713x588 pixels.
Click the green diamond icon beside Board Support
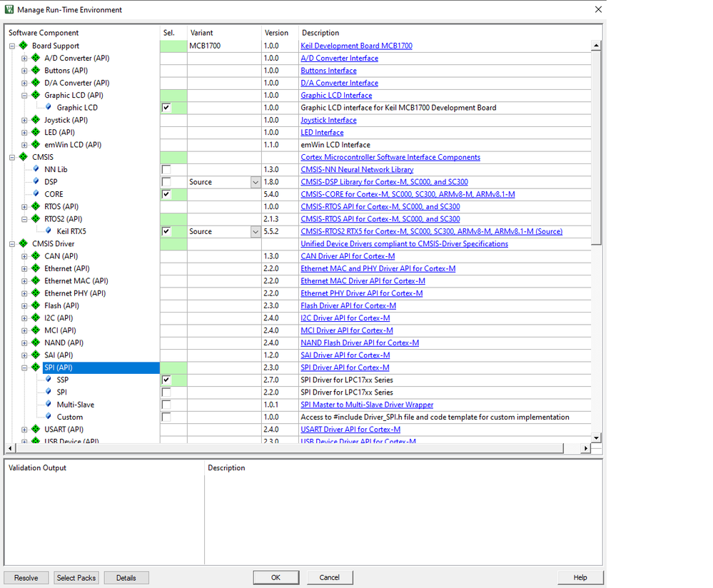pos(23,46)
